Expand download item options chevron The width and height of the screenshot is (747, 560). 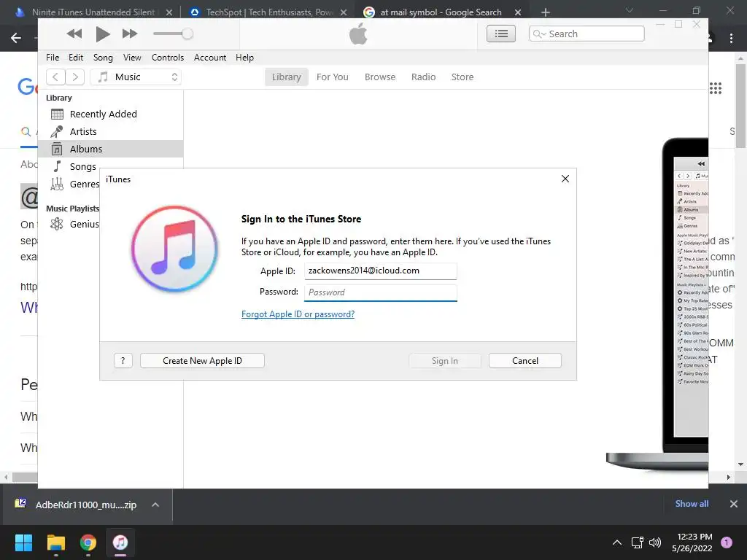coord(155,505)
